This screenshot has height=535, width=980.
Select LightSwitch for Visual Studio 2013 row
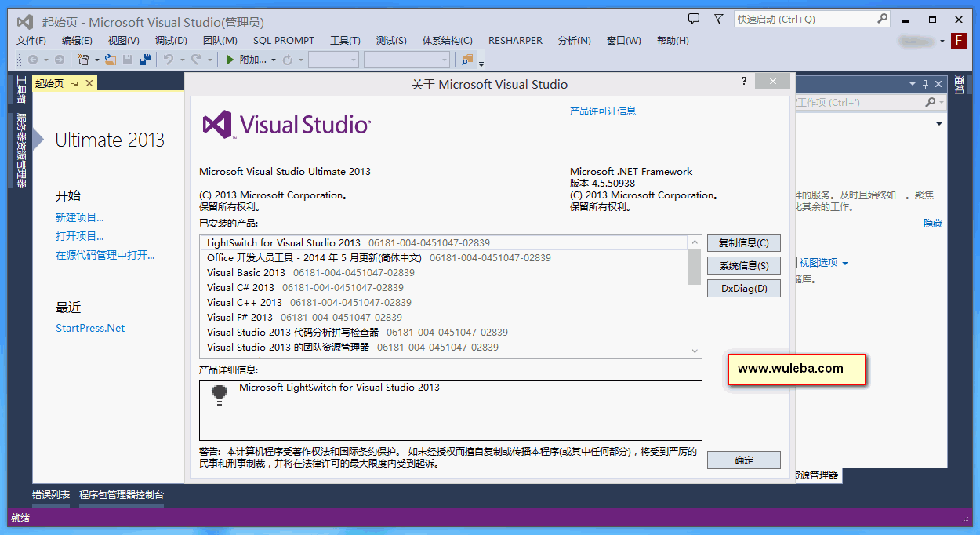[x=445, y=243]
